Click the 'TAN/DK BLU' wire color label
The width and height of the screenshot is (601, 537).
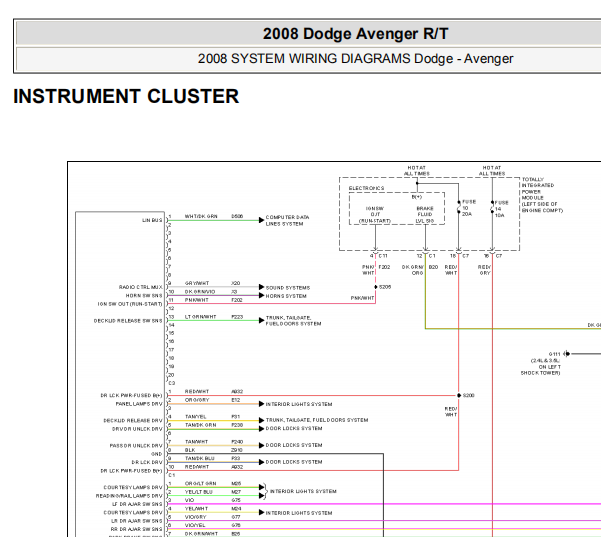pos(200,458)
